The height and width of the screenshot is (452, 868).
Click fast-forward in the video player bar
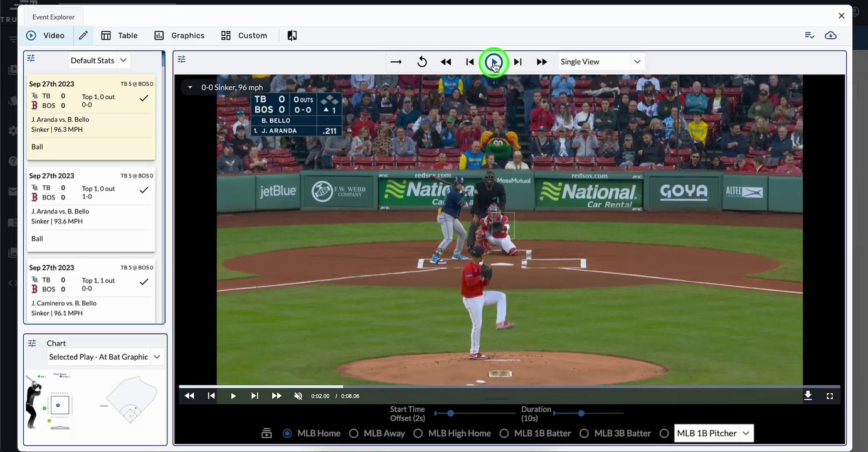[277, 395]
